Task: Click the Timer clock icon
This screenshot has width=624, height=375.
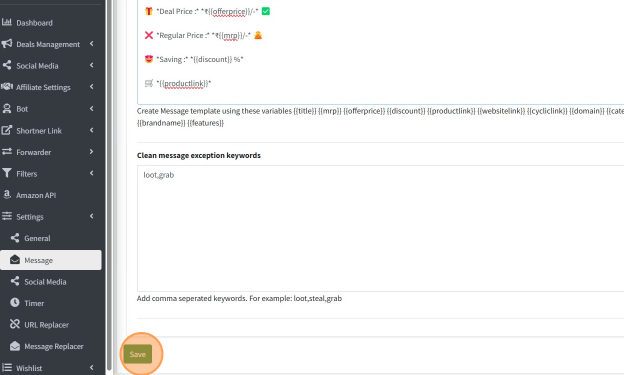Action: pyautogui.click(x=15, y=303)
